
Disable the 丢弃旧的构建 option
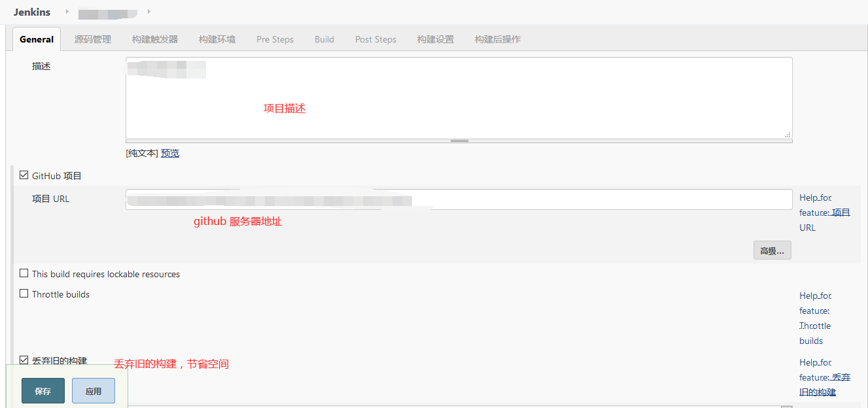pos(24,360)
